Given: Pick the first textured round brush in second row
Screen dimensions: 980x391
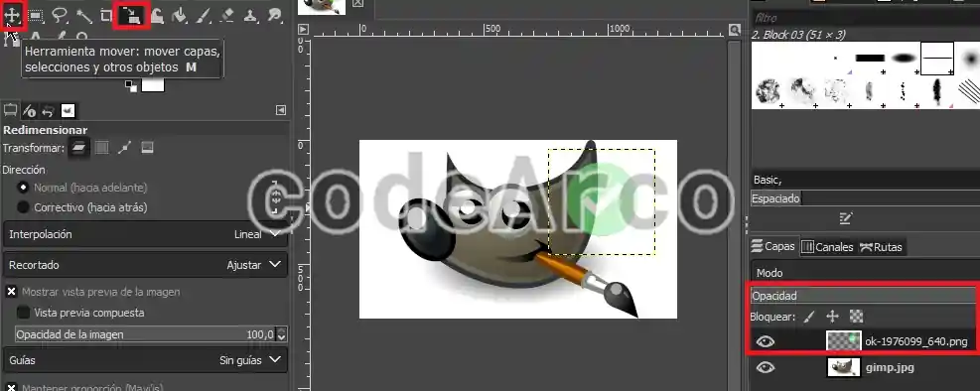Looking at the screenshot, I should click(768, 91).
